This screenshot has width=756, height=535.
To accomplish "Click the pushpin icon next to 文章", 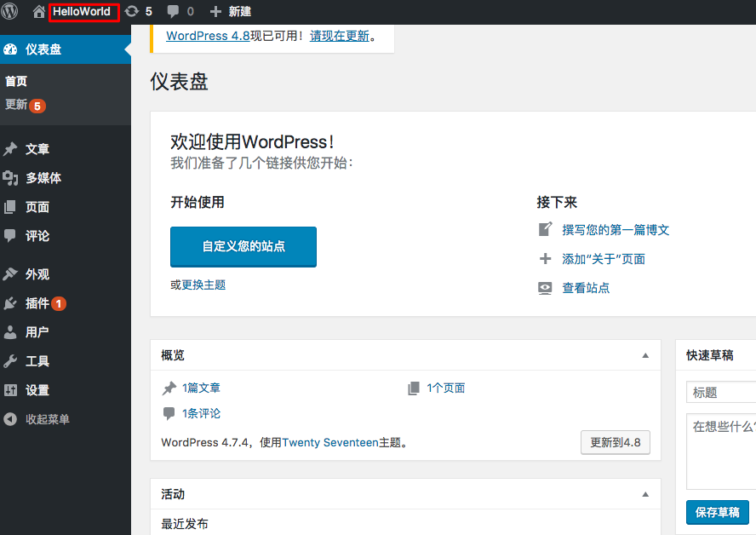I will pyautogui.click(x=10, y=149).
